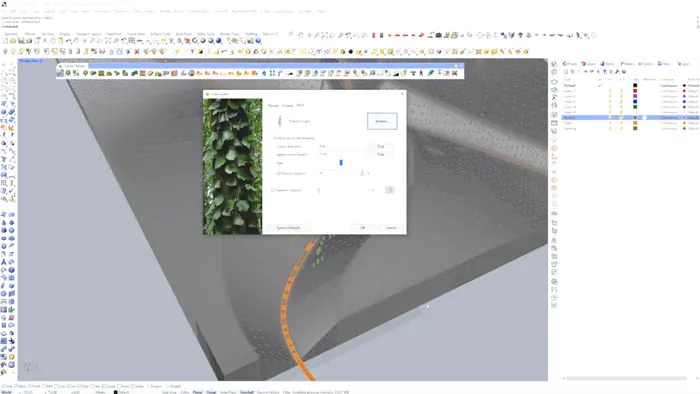Screen dimensions: 700x394
Task: Click the rotation value stepper arrows in dialog
Action: click(x=362, y=173)
